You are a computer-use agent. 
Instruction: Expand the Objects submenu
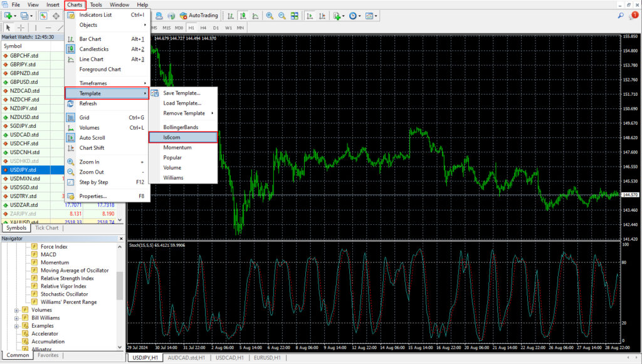(107, 25)
